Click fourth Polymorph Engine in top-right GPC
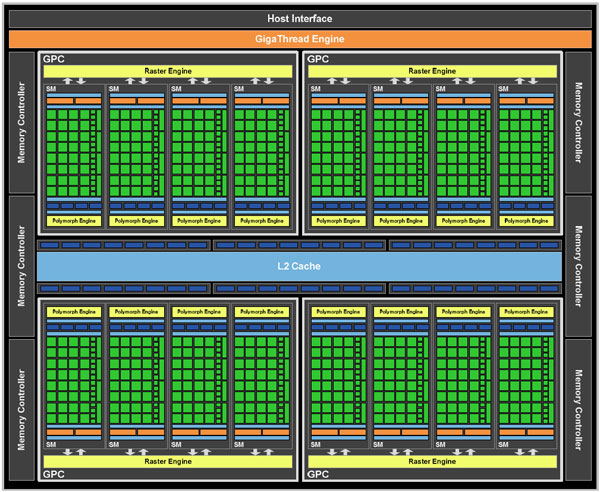The height and width of the screenshot is (492, 600). click(526, 221)
